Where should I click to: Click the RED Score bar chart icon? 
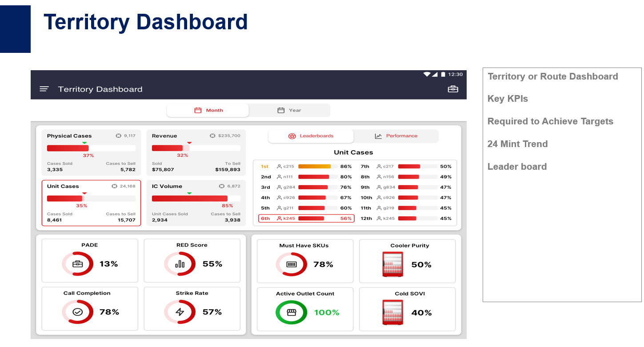click(x=180, y=264)
